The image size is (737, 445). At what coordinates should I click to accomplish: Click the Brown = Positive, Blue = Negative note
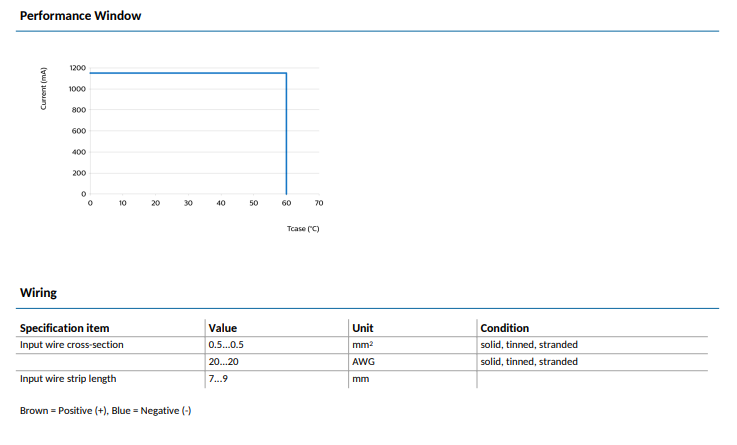point(105,411)
